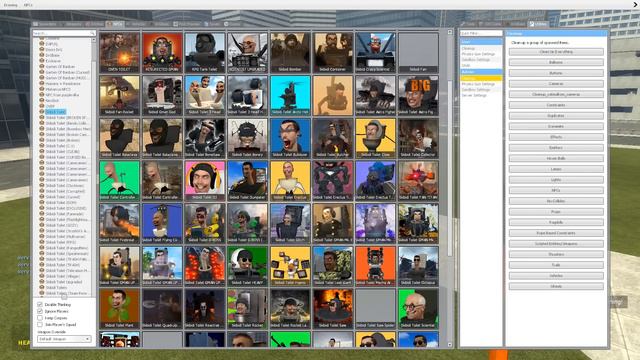Select the Skibidi Toilet HEAVY green icon

(247, 266)
